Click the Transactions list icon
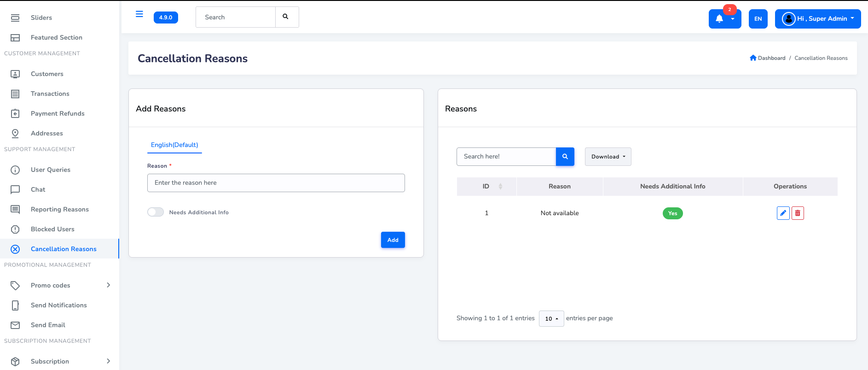This screenshot has width=868, height=370. pyautogui.click(x=15, y=94)
